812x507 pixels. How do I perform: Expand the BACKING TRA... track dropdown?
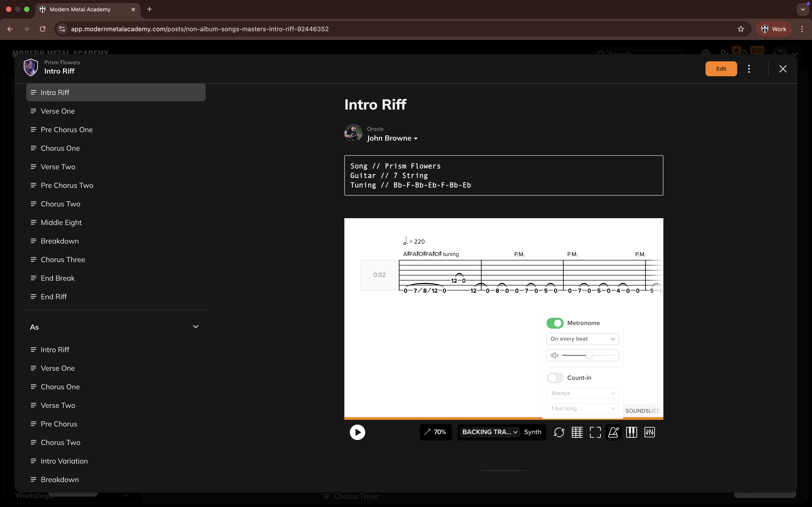tap(490, 432)
